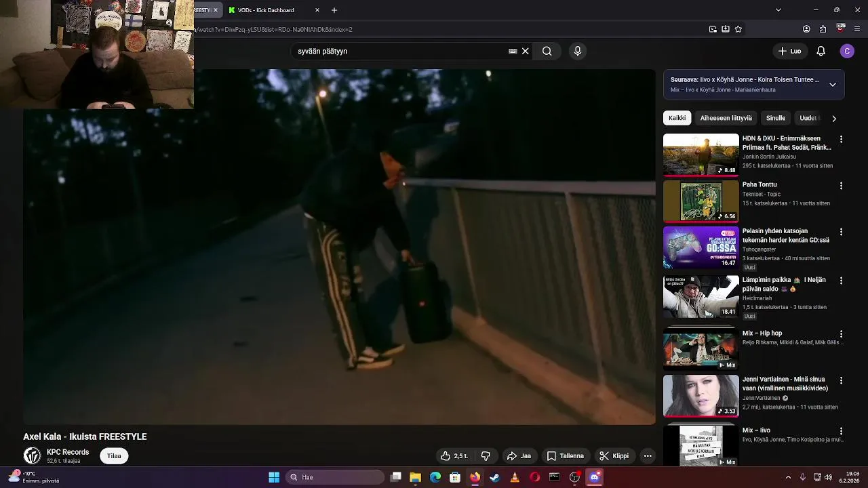868x488 pixels.
Task: Show hidden system tray icons
Action: coord(788,477)
